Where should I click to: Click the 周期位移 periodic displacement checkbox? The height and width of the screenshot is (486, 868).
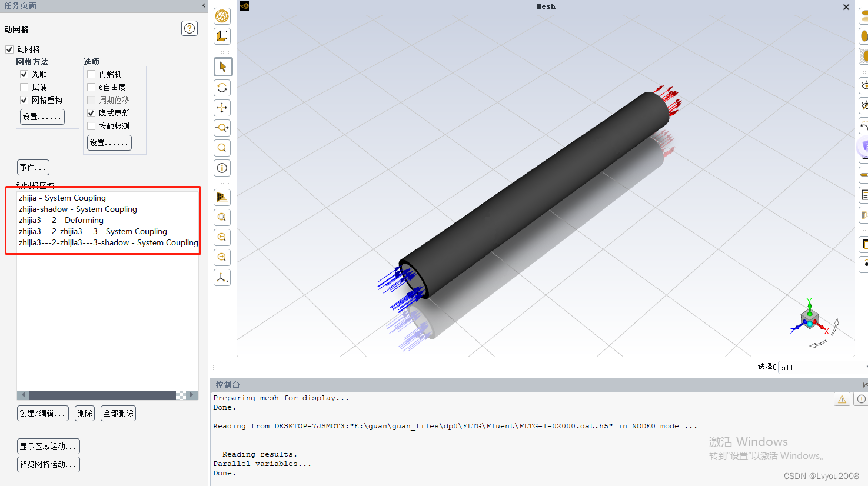91,100
